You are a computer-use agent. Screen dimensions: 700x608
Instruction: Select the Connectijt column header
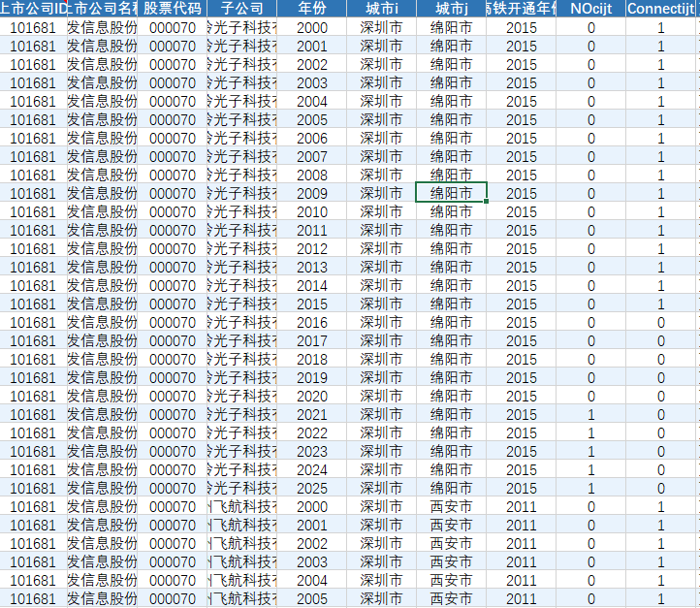pyautogui.click(x=661, y=9)
